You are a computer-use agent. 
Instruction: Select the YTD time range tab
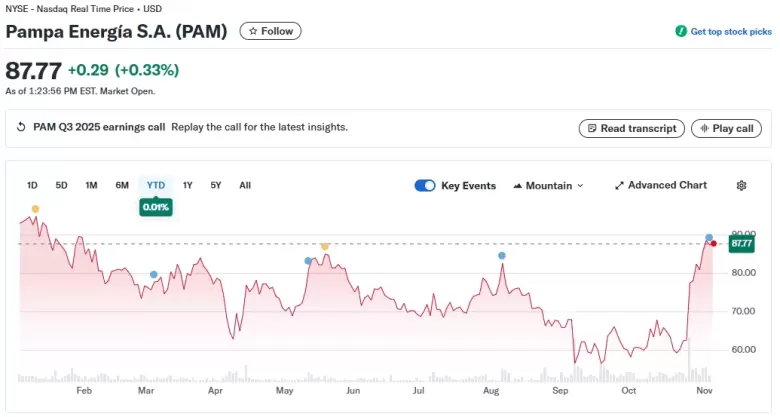[156, 185]
